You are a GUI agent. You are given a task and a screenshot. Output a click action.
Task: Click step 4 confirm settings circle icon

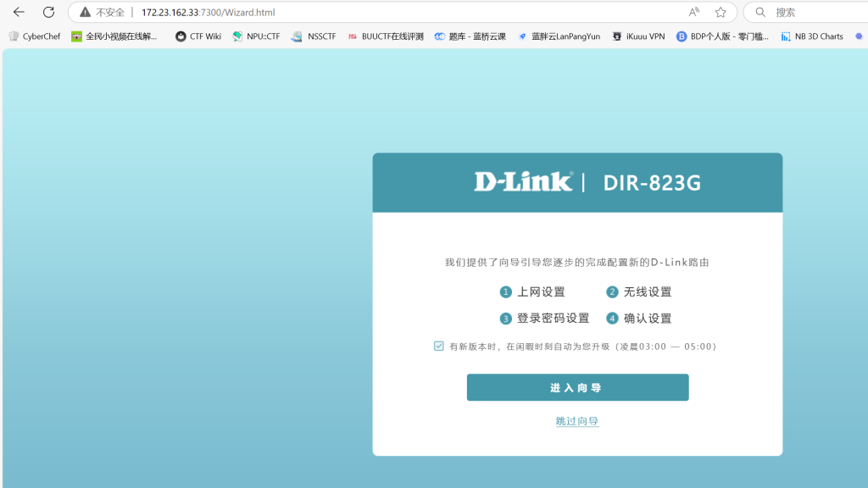tap(612, 319)
